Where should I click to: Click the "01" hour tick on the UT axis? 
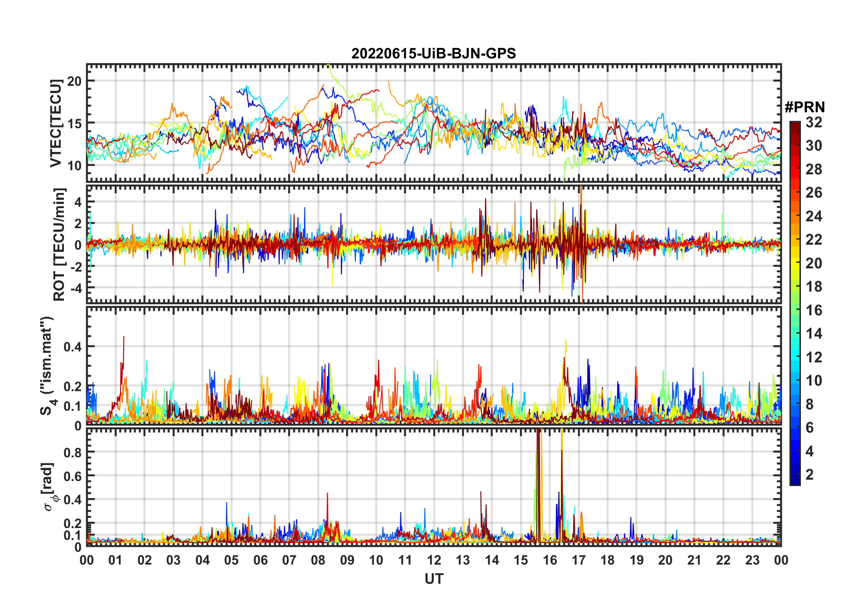(115, 560)
